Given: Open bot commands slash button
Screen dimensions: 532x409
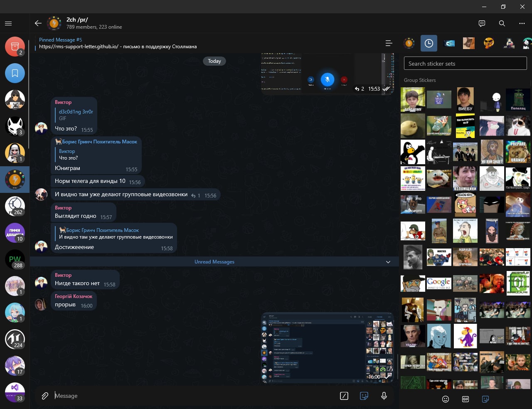Looking at the screenshot, I should coord(344,396).
